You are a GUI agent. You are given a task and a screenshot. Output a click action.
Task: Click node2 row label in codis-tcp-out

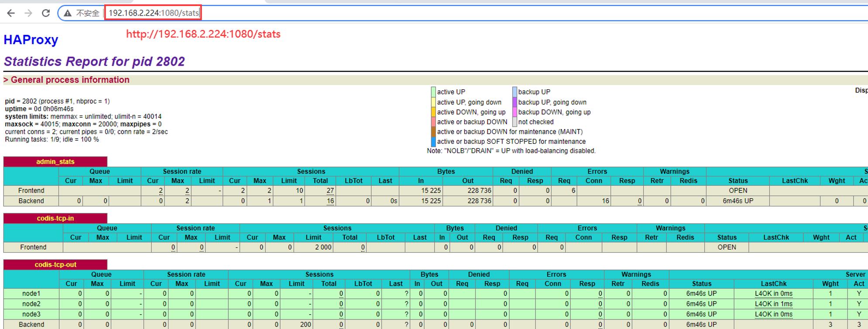(31, 304)
